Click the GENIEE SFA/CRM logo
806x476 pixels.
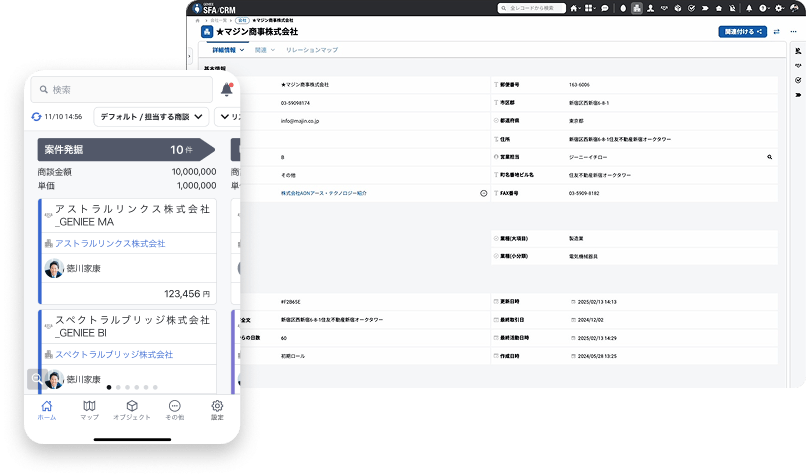(214, 8)
